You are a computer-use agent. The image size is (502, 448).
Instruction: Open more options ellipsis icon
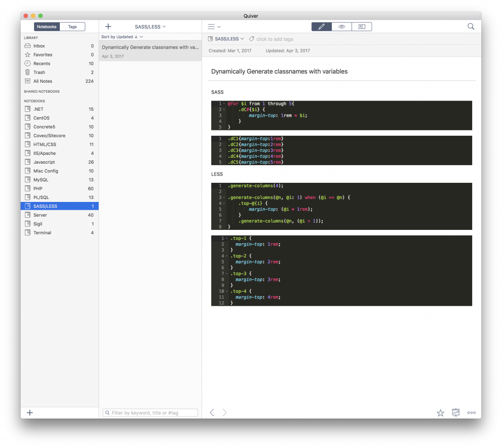pyautogui.click(x=471, y=413)
